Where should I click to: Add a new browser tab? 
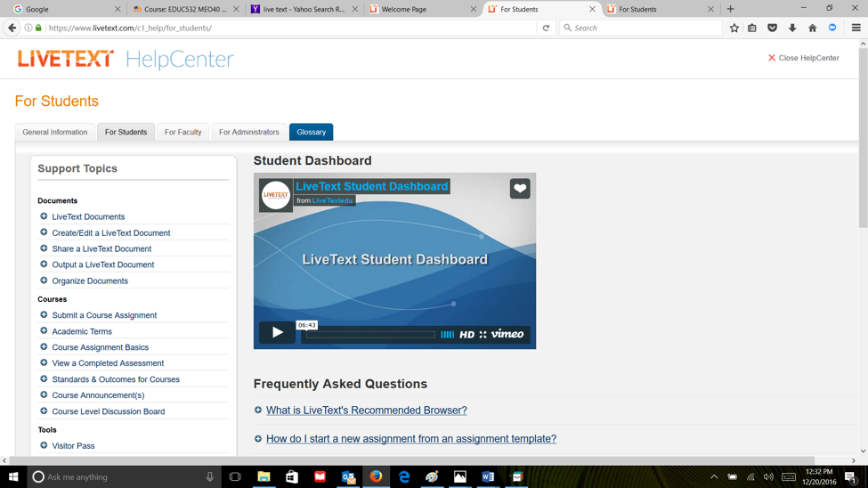pyautogui.click(x=731, y=9)
